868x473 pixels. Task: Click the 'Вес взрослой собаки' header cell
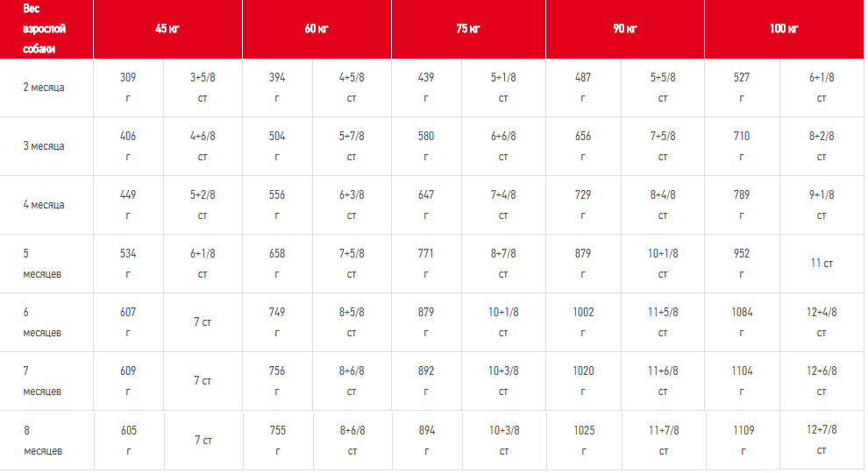[x=45, y=29]
